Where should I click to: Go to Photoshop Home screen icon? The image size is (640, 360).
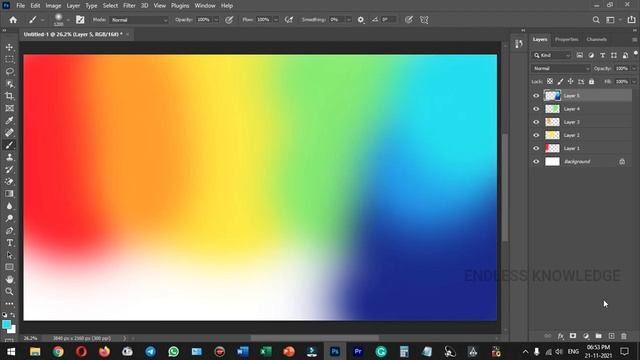coord(13,20)
